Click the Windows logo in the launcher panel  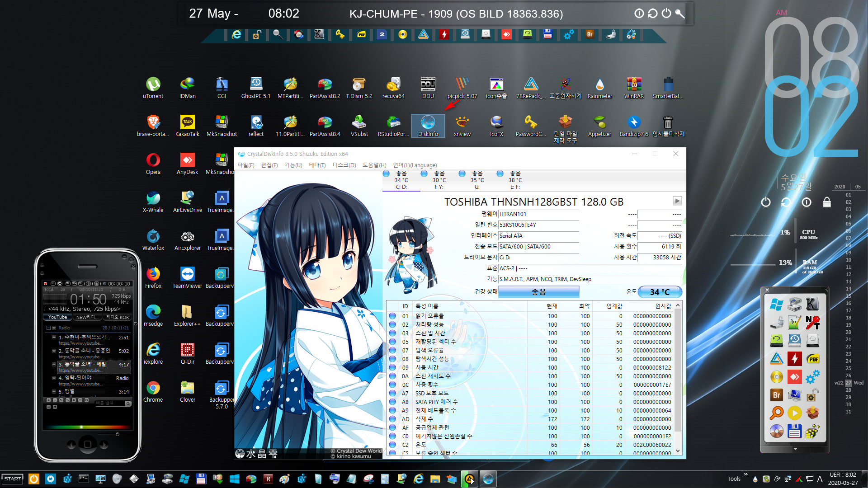(x=776, y=305)
